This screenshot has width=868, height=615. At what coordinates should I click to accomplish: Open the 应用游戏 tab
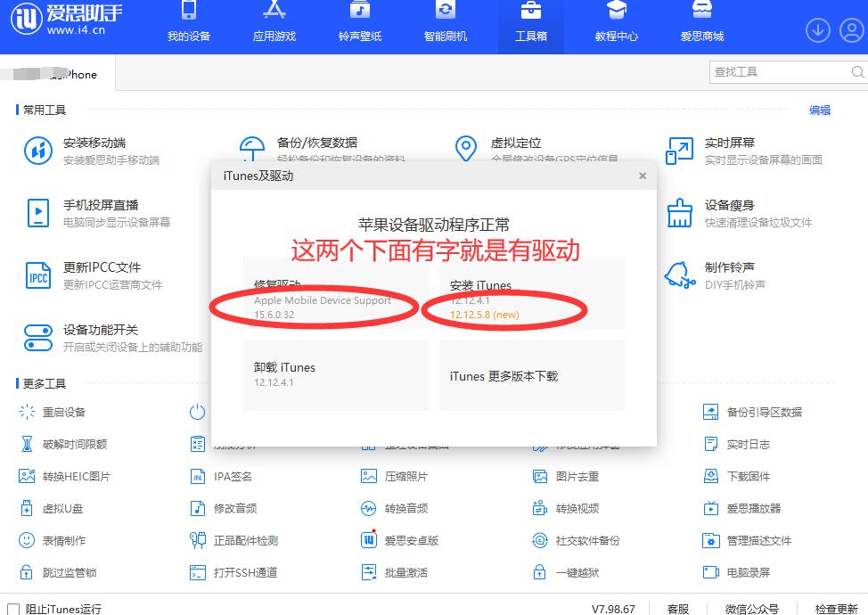click(x=274, y=23)
